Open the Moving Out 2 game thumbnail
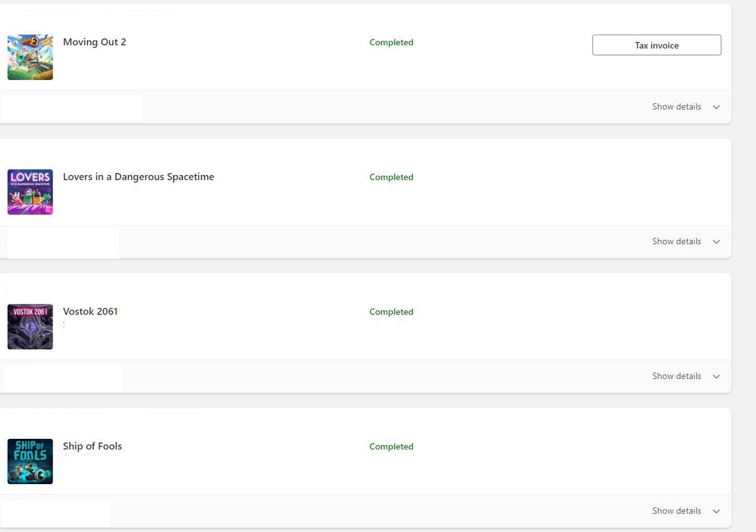756x532 pixels. click(30, 57)
